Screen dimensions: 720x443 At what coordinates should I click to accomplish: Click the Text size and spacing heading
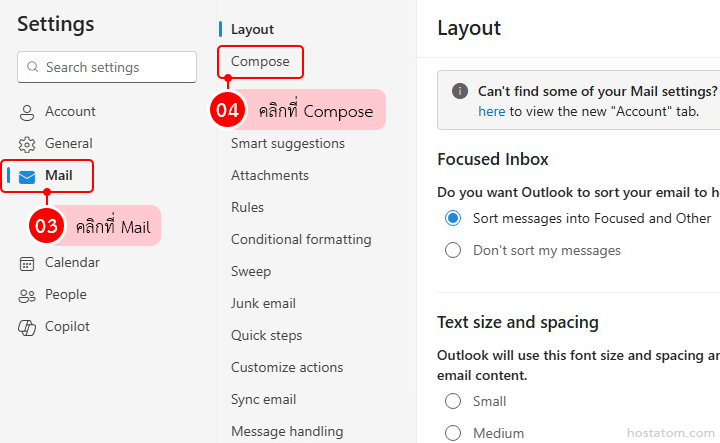pyautogui.click(x=518, y=322)
